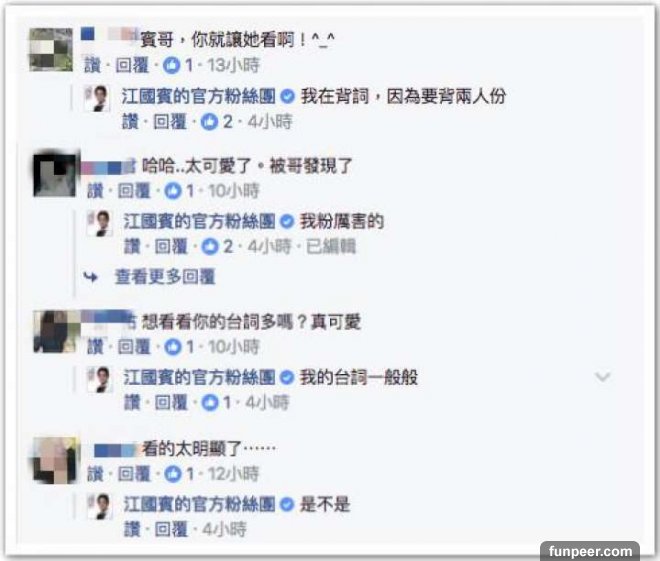Click like icon on 哈哈..太可愛了 comment

coord(173,191)
